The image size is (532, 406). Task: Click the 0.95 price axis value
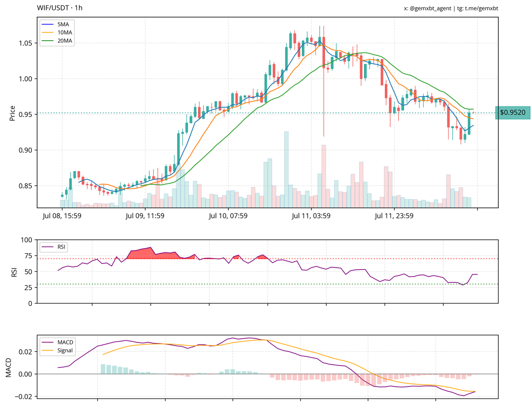[x=26, y=114]
